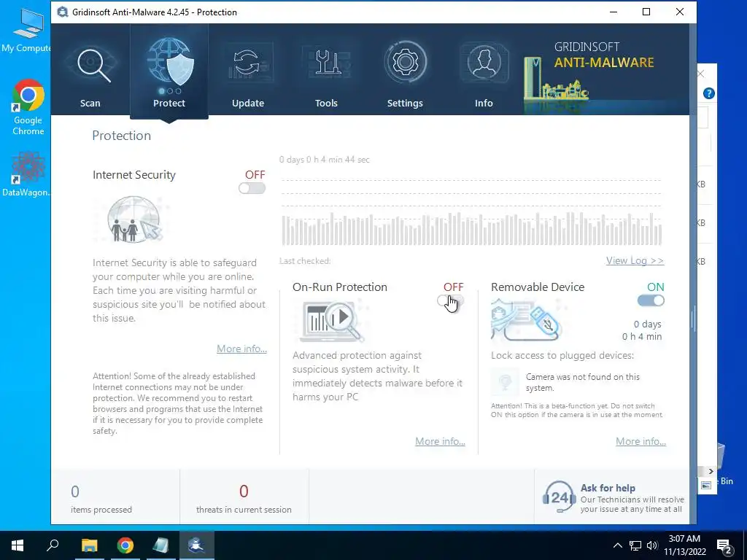Screen dimensions: 747x560
Task: Open Removable Device More info link
Action: [640, 441]
